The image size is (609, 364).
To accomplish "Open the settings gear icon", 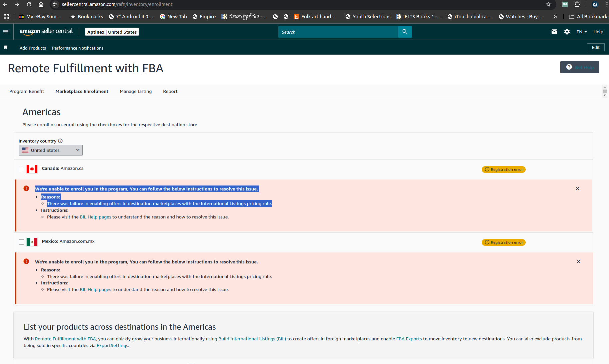I will [x=567, y=32].
